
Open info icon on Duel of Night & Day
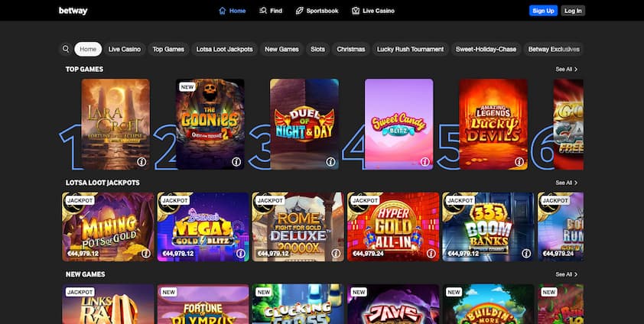tap(330, 161)
